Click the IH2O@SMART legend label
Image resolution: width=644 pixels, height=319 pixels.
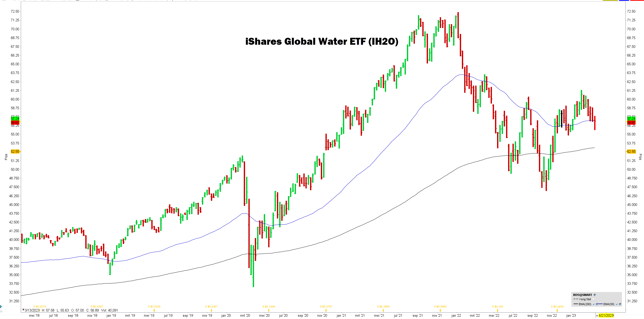[x=583, y=295]
